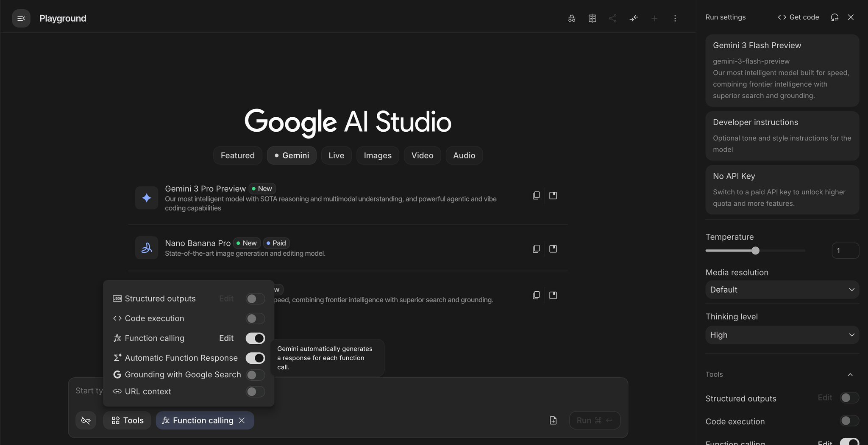Collapse the Tools section chevron
Screen dimensions: 868x445
pyautogui.click(x=850, y=375)
